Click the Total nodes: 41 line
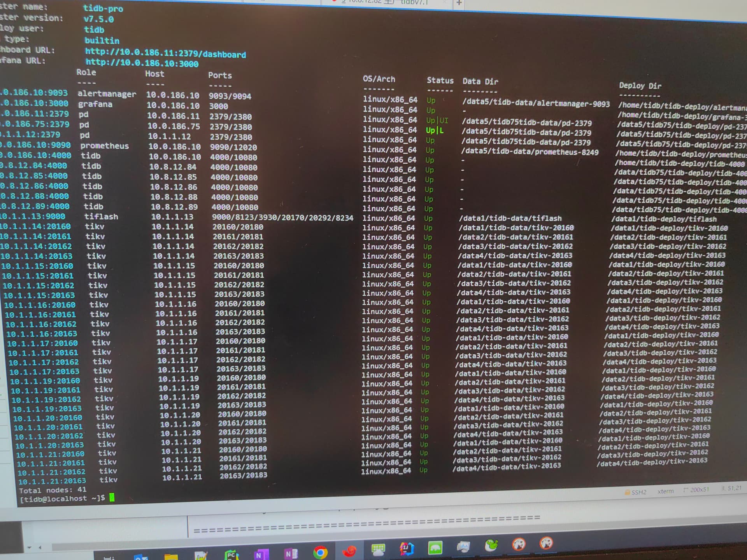 (x=53, y=490)
